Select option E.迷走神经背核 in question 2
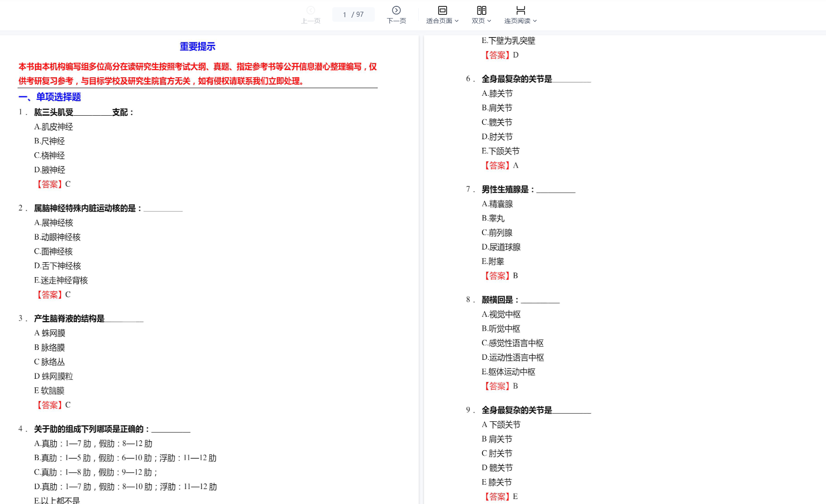 point(61,281)
